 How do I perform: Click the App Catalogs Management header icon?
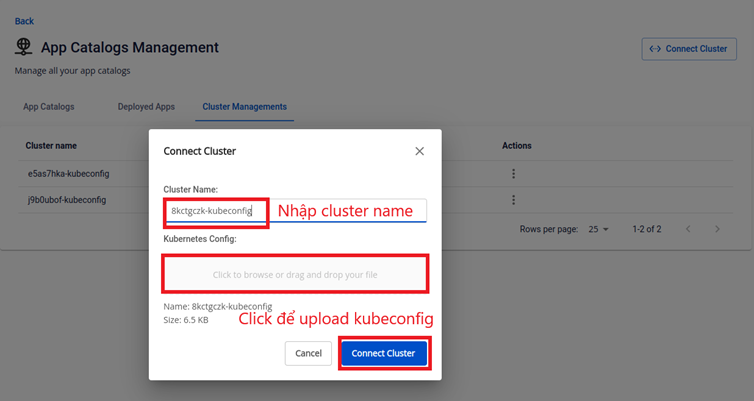point(24,47)
